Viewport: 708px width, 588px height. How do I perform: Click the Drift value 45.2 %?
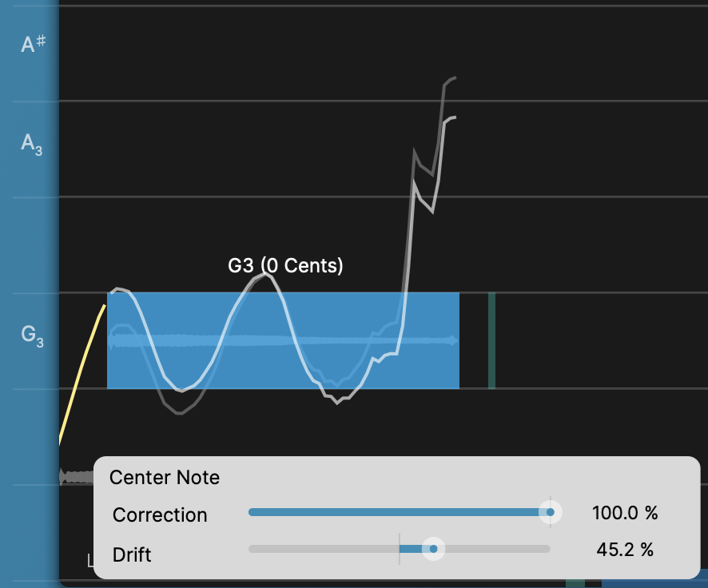[625, 550]
